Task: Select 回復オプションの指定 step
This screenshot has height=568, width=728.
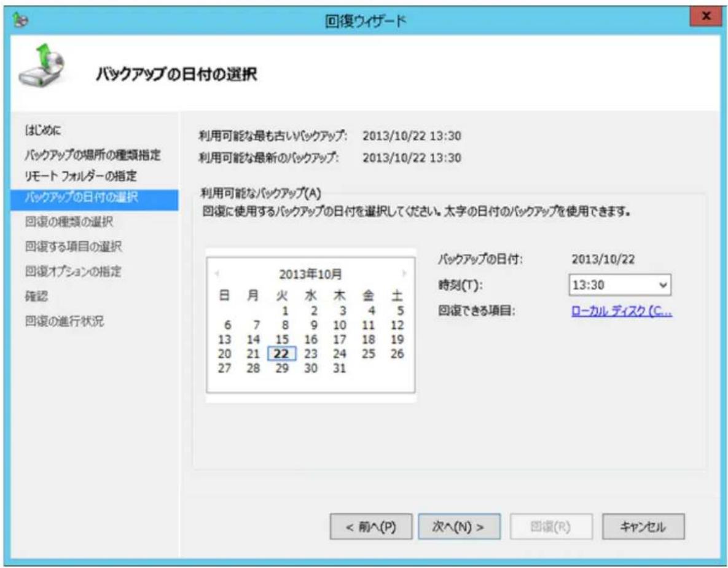Action: (73, 271)
